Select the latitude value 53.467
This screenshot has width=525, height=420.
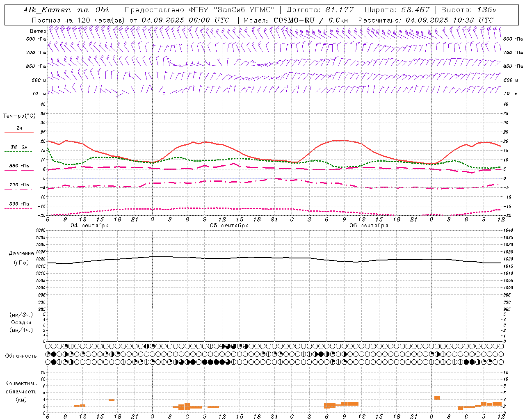(416, 10)
